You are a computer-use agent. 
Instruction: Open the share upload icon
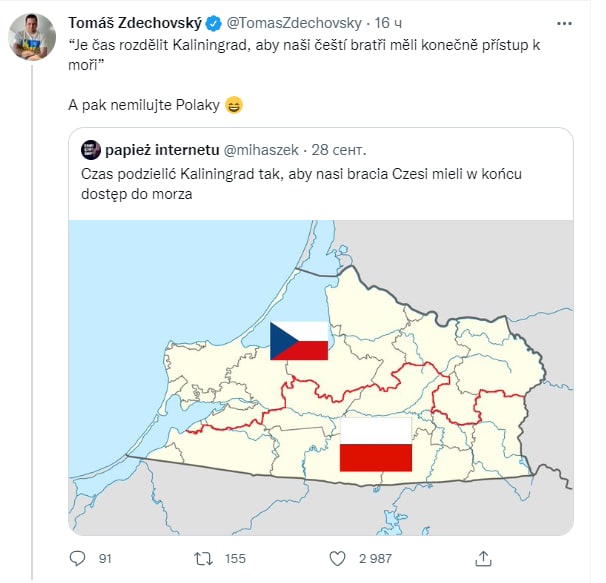483,558
